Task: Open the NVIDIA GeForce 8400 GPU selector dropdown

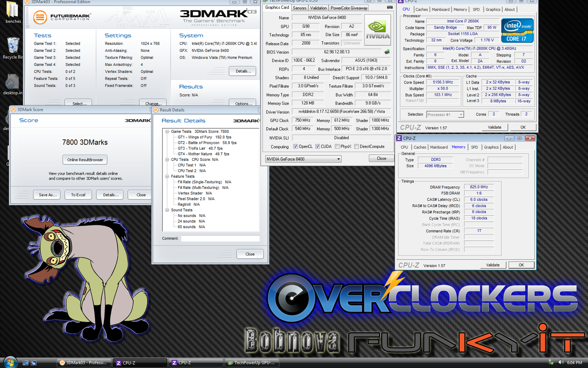Action: pos(303,159)
